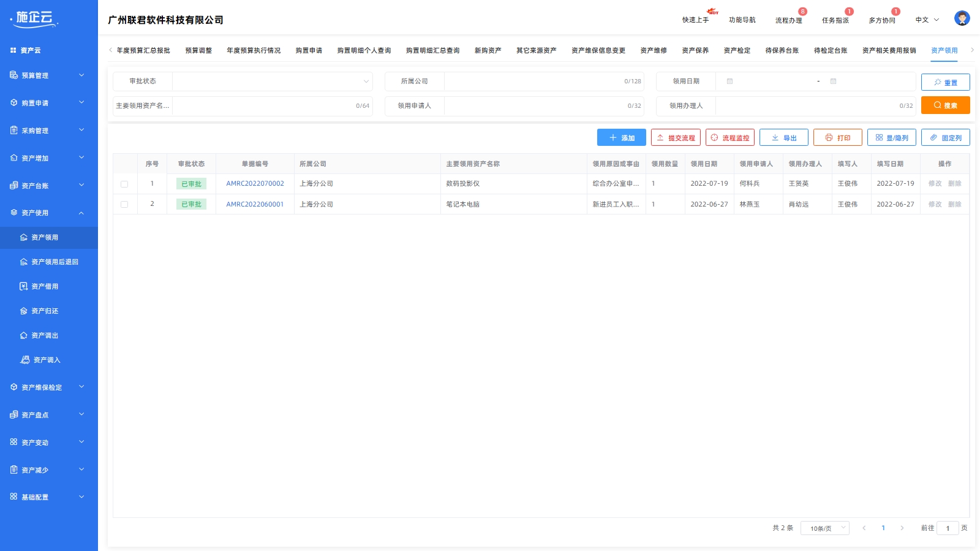Open 任务指派 in the top navigation

pos(835,20)
